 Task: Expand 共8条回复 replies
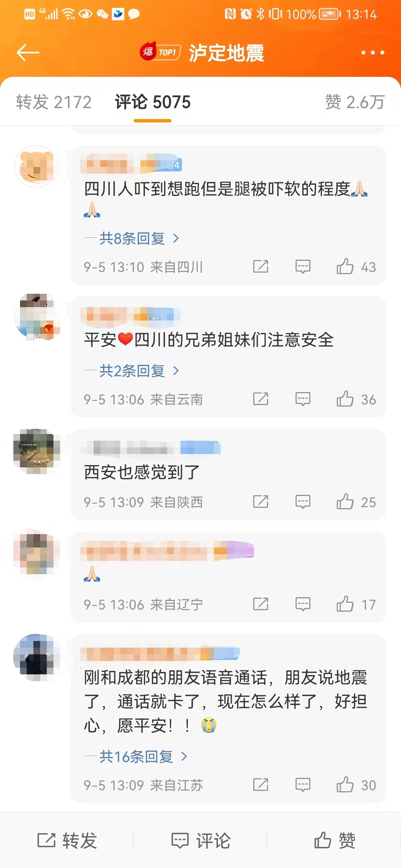(x=132, y=238)
